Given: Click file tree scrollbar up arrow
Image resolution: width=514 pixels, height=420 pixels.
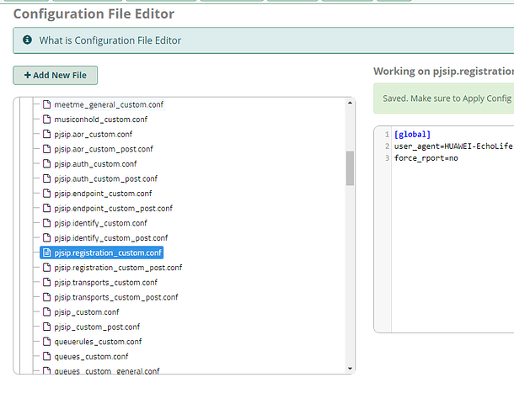Looking at the screenshot, I should tap(350, 103).
